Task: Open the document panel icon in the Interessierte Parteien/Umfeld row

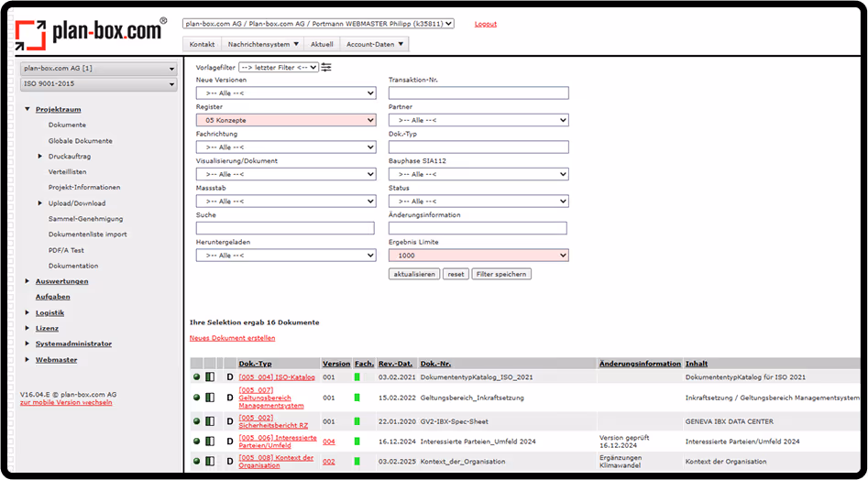Action: click(209, 442)
